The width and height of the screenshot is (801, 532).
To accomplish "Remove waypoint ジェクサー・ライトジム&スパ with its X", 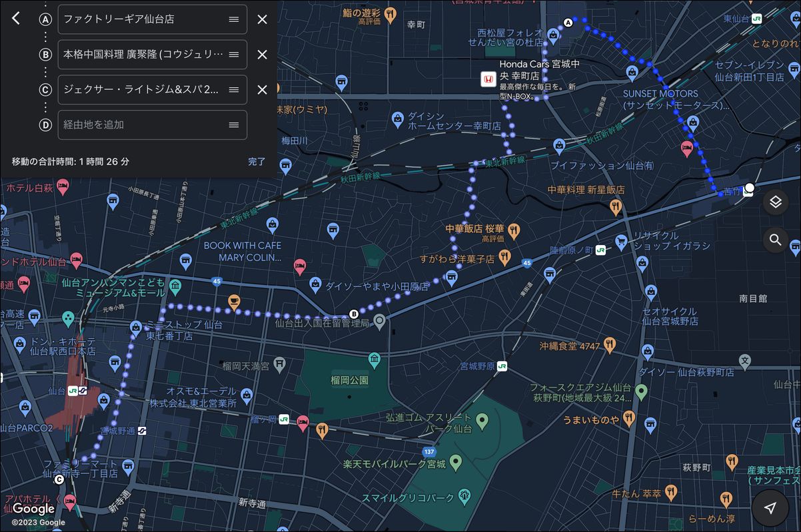I will [263, 90].
